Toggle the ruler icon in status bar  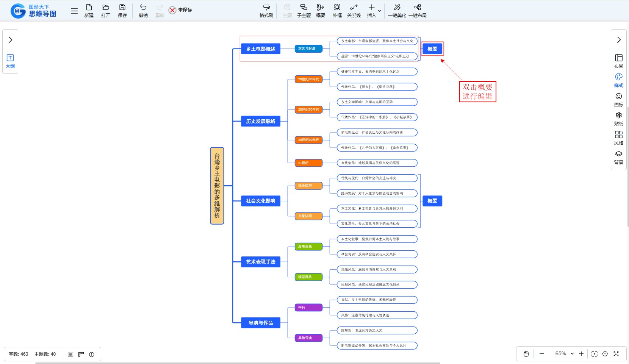pos(81,355)
